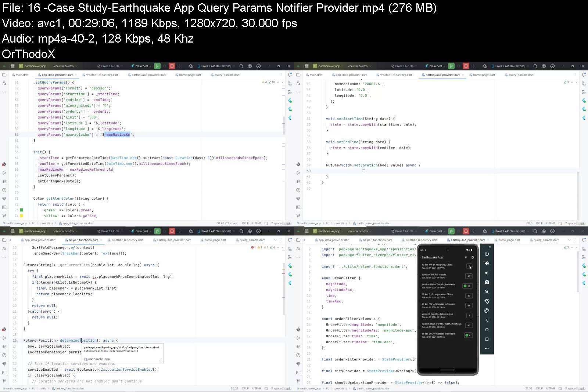Open the notifications bell in the app_data_provider window
The width and height of the screenshot is (588, 392).
[x=290, y=75]
